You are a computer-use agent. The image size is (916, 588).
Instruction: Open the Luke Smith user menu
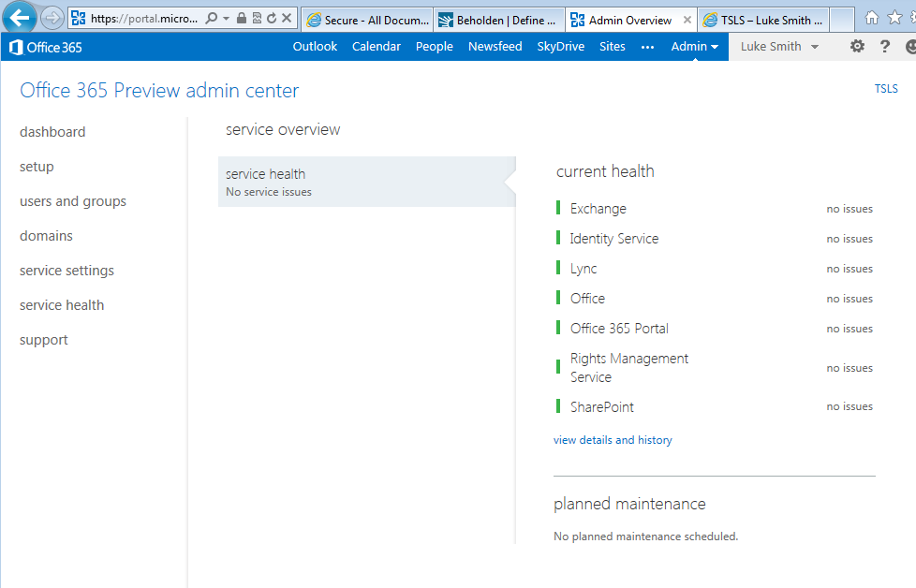[x=779, y=47]
